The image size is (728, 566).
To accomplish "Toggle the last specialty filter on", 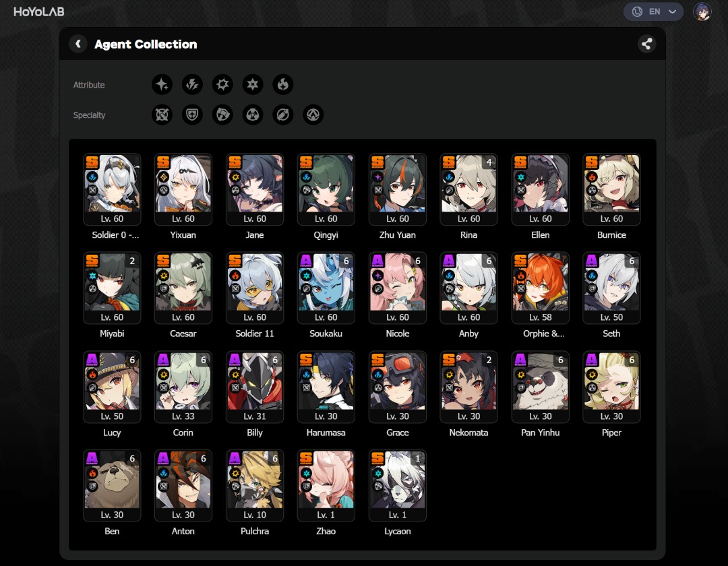I will pyautogui.click(x=313, y=115).
